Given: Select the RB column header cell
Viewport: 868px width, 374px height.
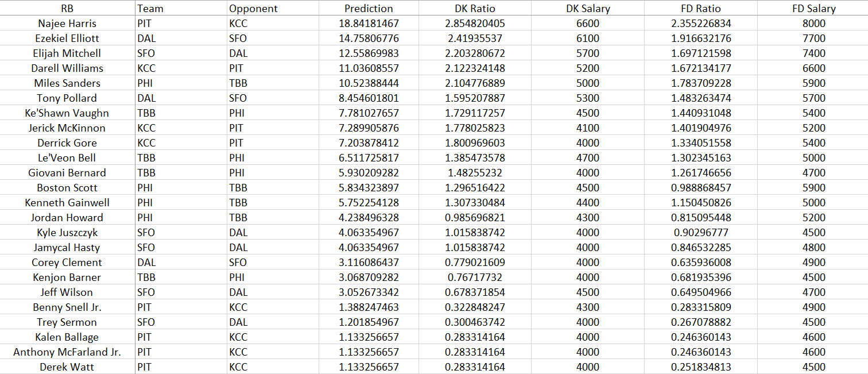Looking at the screenshot, I should point(67,8).
